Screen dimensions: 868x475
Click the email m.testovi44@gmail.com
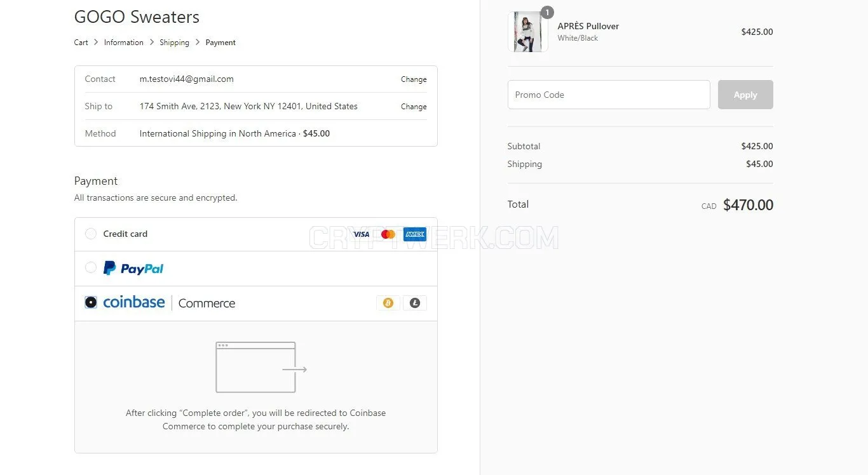pyautogui.click(x=187, y=79)
